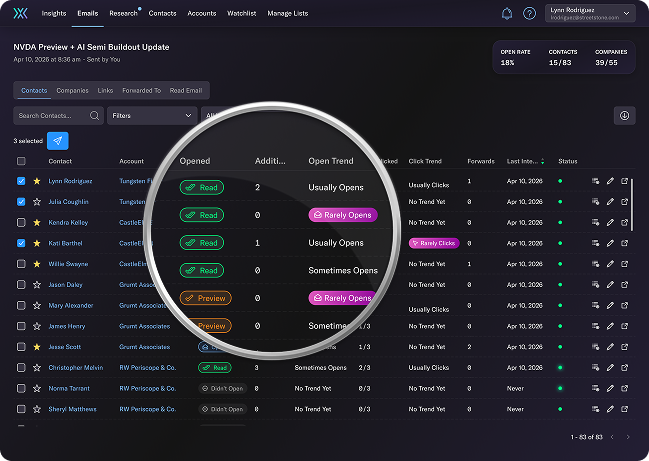Toggle the star for Jason Daley
The width and height of the screenshot is (649, 461).
[x=37, y=285]
